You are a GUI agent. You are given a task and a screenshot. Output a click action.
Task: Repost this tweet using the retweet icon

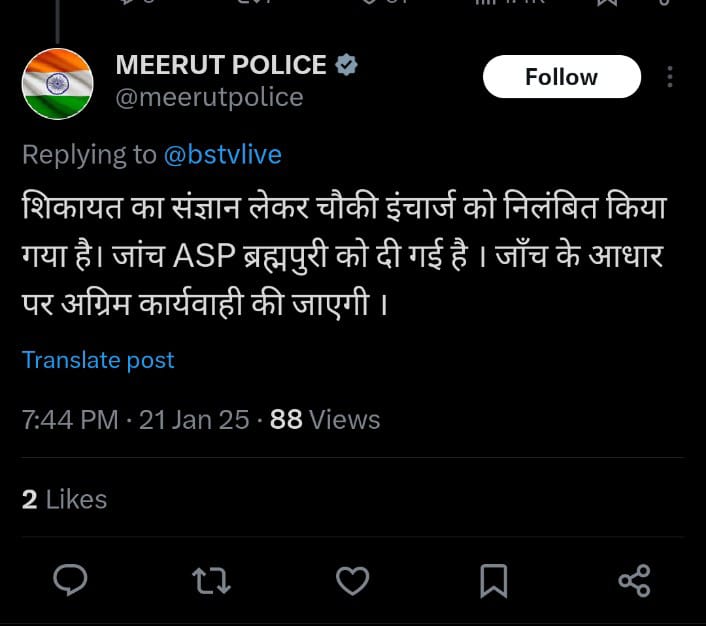pyautogui.click(x=210, y=580)
